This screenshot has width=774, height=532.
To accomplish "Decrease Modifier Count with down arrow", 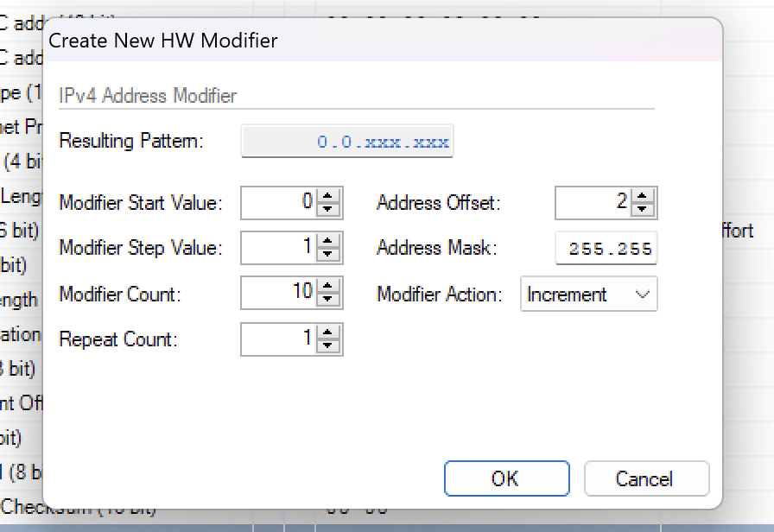I will [328, 299].
